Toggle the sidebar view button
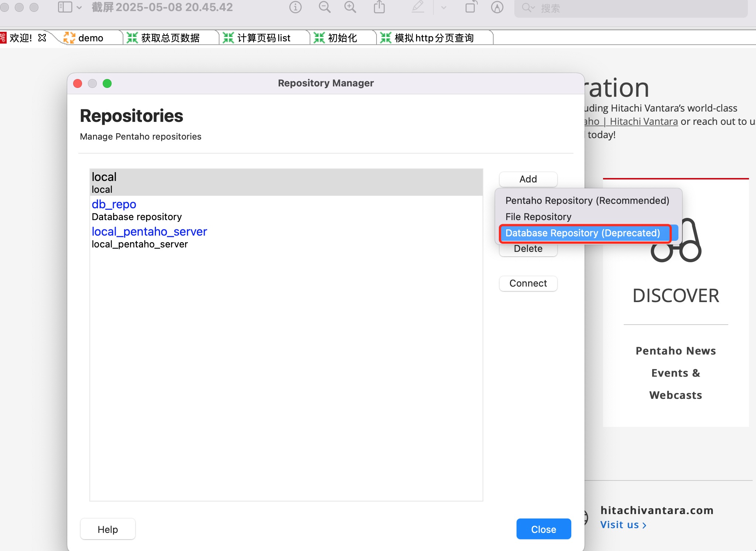756x551 pixels. pos(65,7)
